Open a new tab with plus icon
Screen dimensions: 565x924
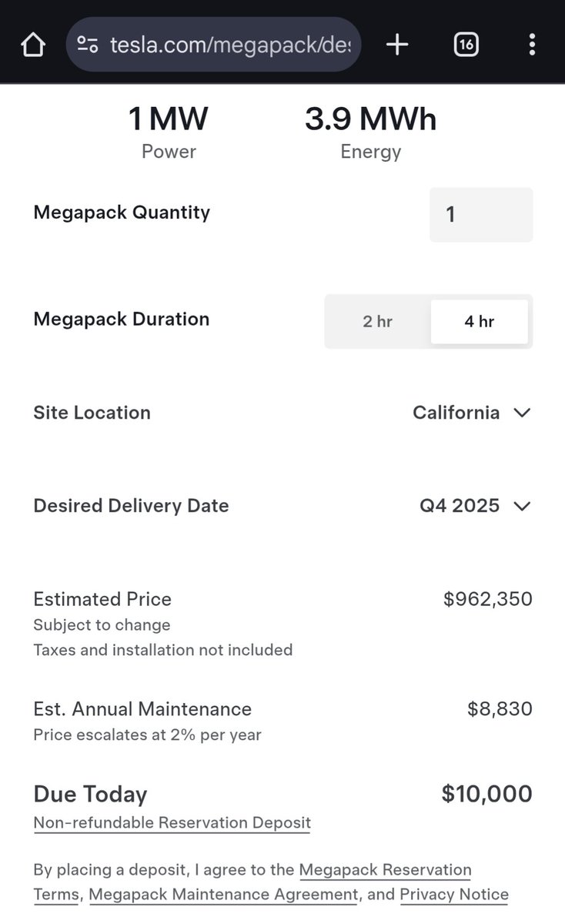pyautogui.click(x=396, y=45)
